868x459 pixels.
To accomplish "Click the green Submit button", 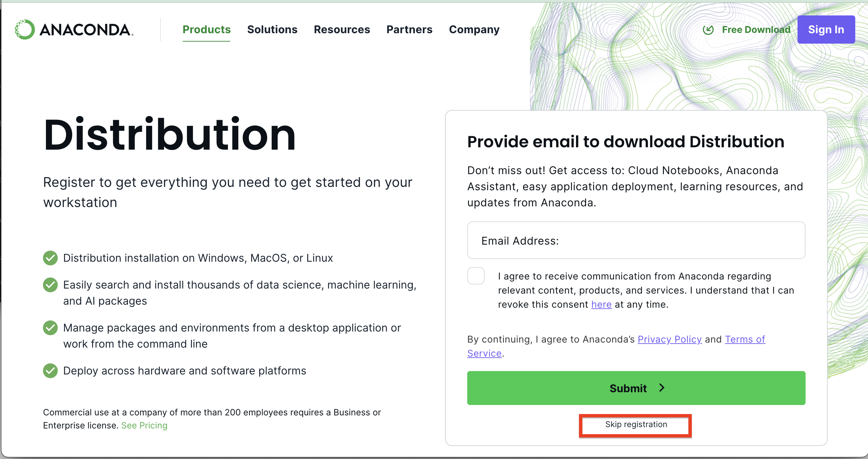I will coord(636,388).
